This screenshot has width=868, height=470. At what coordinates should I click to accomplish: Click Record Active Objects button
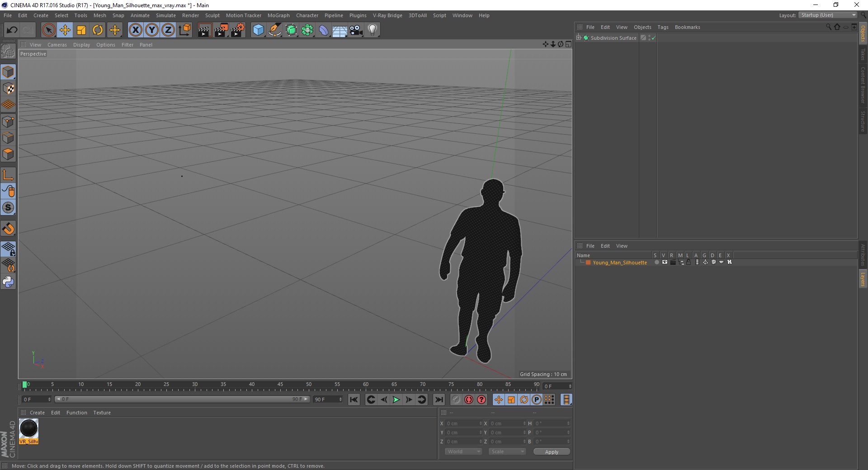456,399
